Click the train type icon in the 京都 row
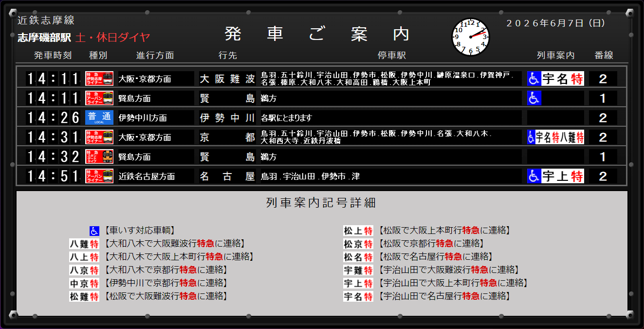Screen dimensions: 644x329 tap(99, 137)
